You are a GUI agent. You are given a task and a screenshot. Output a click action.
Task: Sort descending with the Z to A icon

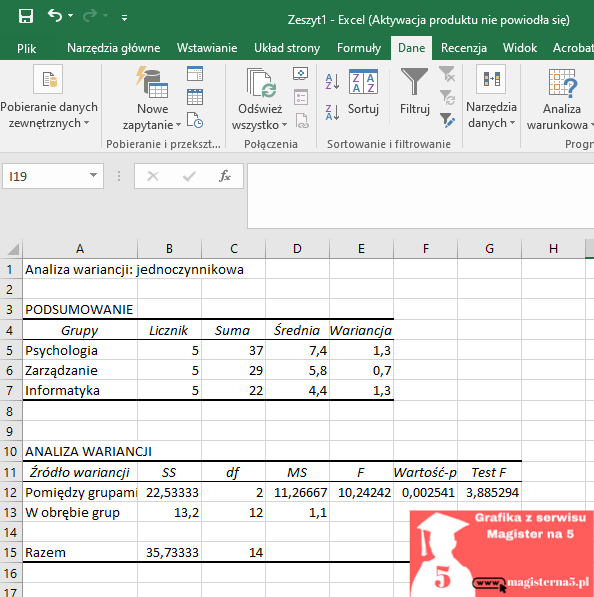pos(332,112)
